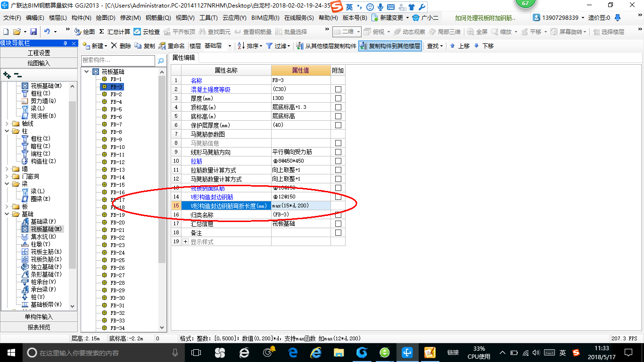Viewport: 644px width, 362px height.
Task: Launch 云检查 cloud check
Action: point(147,32)
